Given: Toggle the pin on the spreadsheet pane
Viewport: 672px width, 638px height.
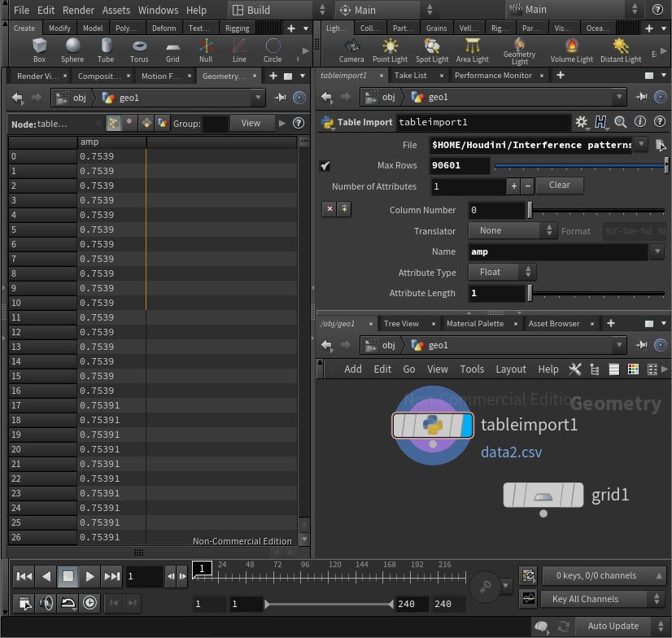Looking at the screenshot, I should click(281, 98).
